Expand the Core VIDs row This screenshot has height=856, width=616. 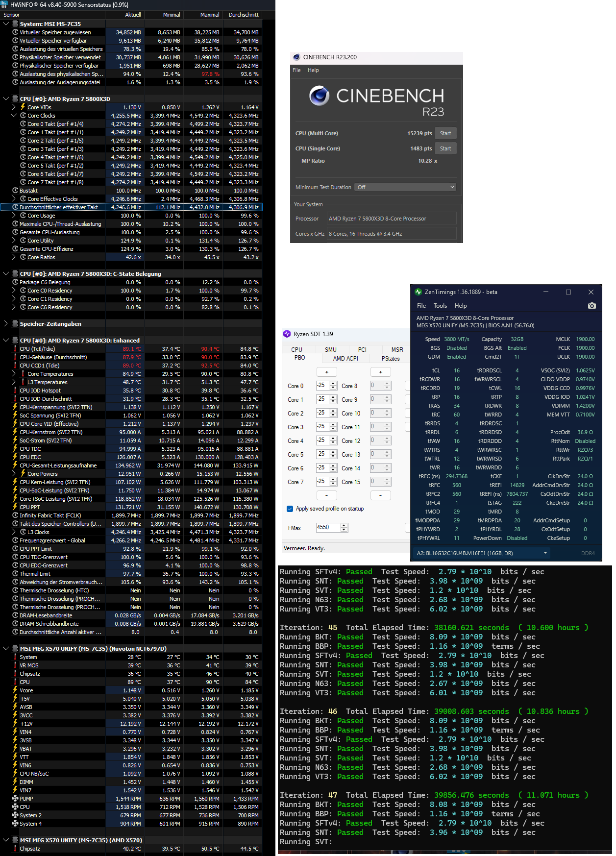coord(14,107)
